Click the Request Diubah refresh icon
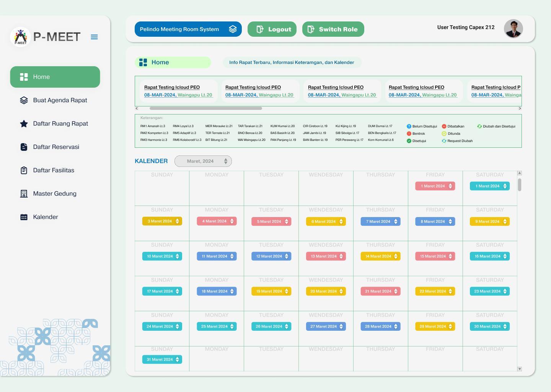This screenshot has height=392, width=551. [444, 141]
